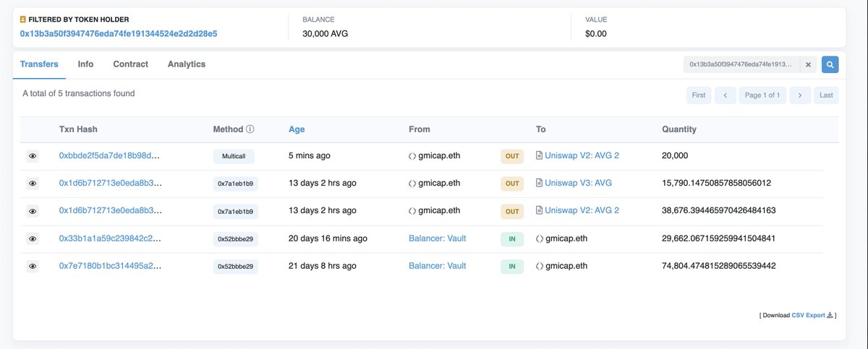Clear the address filter with the X icon
868x349 pixels.
pyautogui.click(x=809, y=64)
